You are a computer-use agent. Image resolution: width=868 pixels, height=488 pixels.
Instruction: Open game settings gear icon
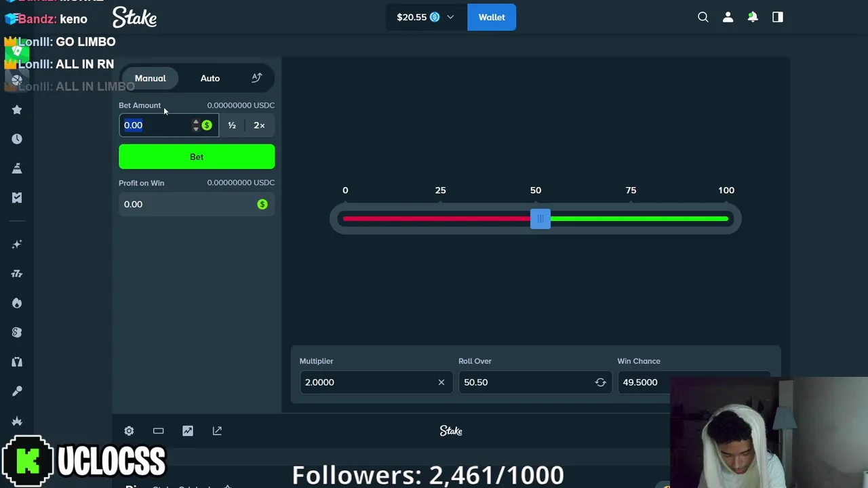[129, 431]
